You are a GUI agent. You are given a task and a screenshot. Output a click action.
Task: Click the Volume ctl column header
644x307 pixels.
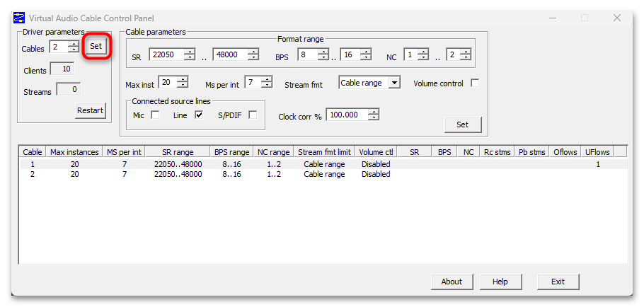376,152
